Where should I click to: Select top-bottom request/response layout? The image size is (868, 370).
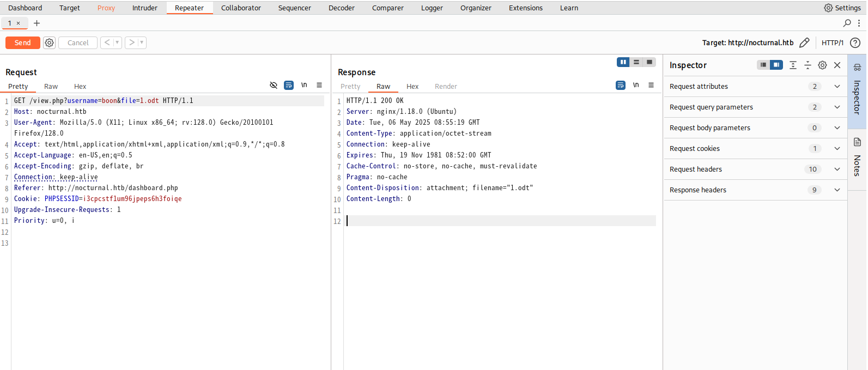pos(636,62)
